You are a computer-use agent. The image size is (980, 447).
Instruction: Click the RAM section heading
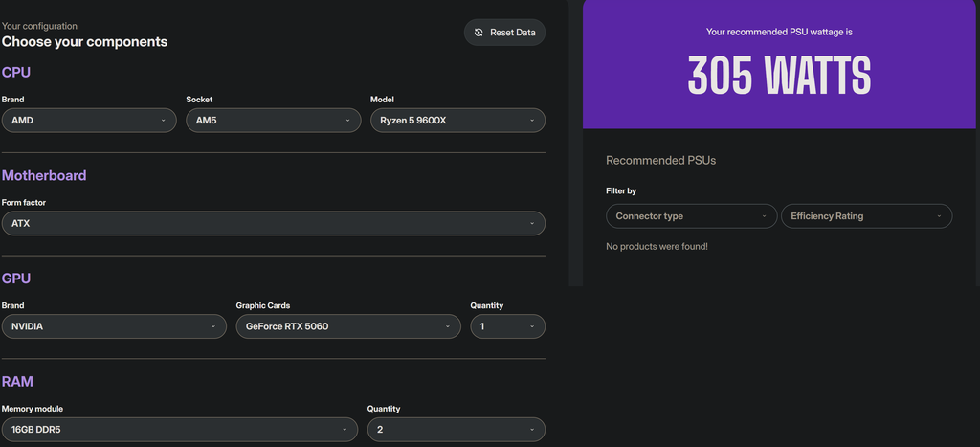tap(17, 382)
